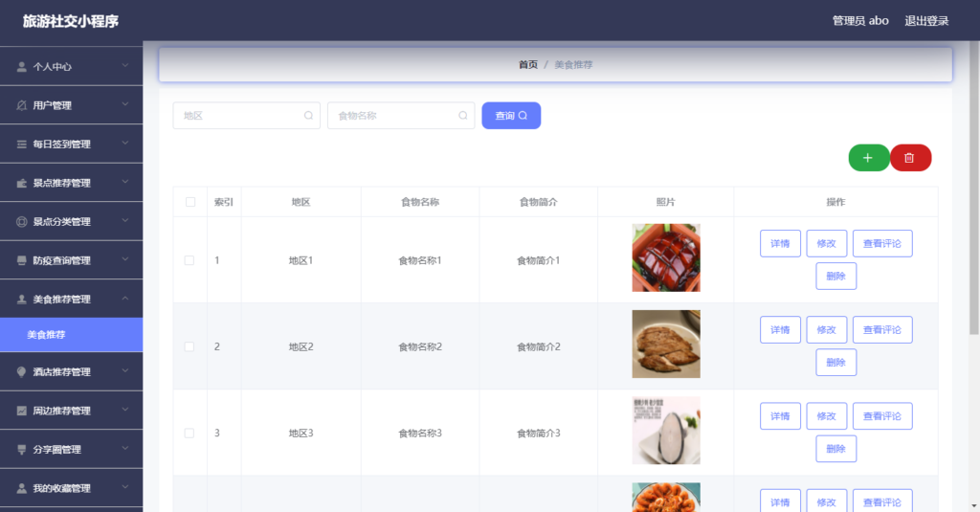Image resolution: width=980 pixels, height=512 pixels.
Task: Click the 食物简介1 cell
Action: [538, 260]
